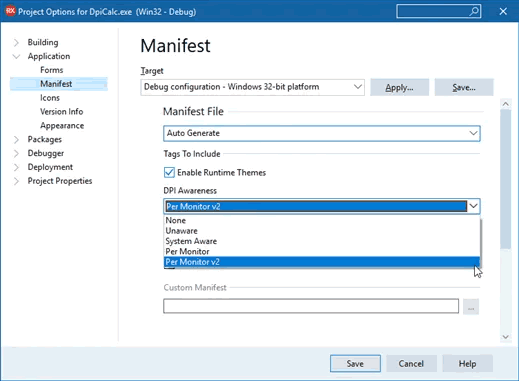Click the Apply... button
This screenshot has height=381, width=519.
click(399, 87)
